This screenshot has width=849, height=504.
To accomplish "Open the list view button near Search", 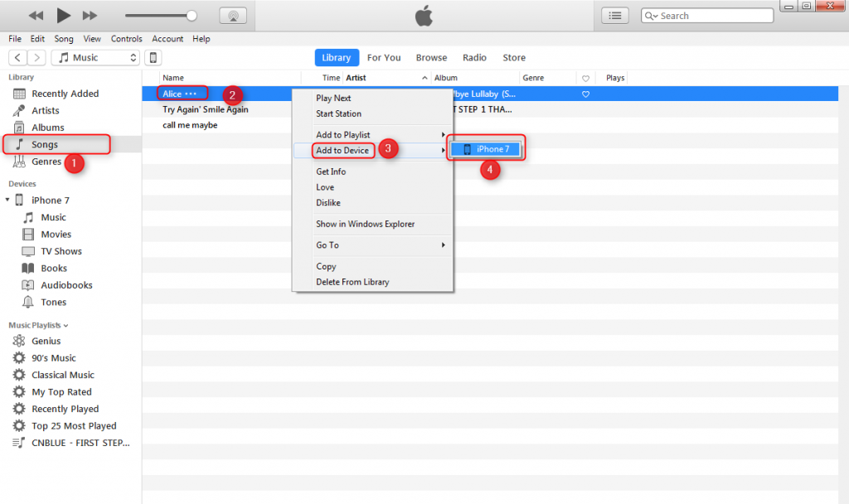I will coord(614,16).
